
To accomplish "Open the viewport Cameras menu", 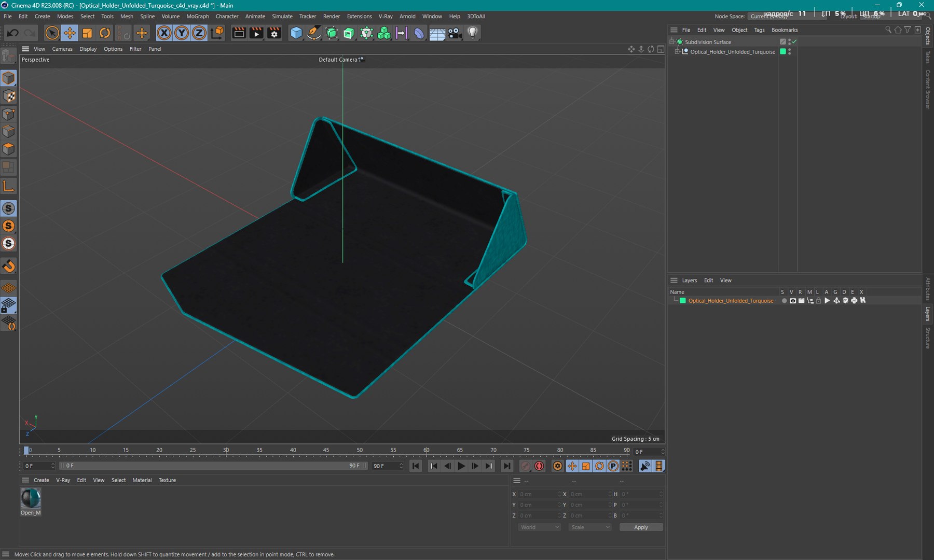I will click(x=62, y=49).
